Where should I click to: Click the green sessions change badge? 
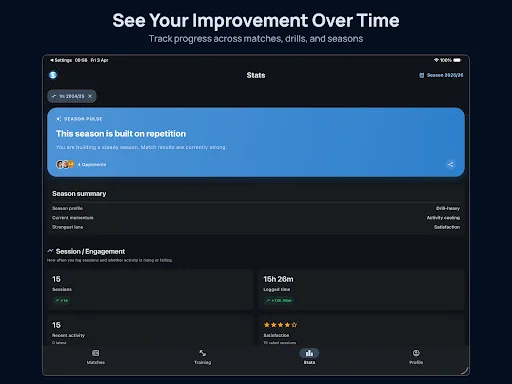(61, 300)
